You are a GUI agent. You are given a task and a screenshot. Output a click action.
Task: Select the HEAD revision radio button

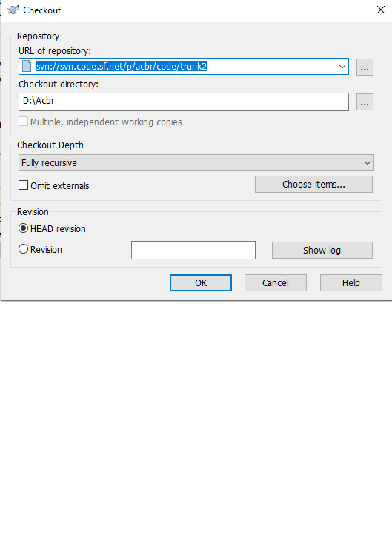(24, 228)
